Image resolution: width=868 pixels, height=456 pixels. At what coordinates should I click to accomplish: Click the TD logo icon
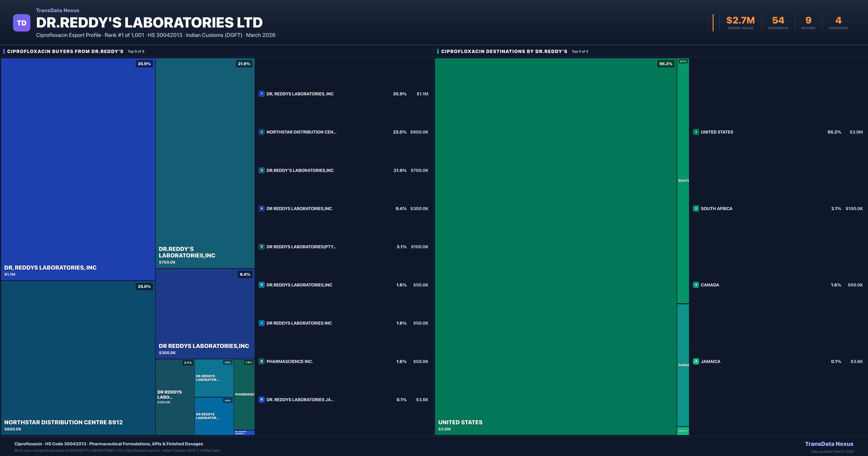[x=22, y=23]
